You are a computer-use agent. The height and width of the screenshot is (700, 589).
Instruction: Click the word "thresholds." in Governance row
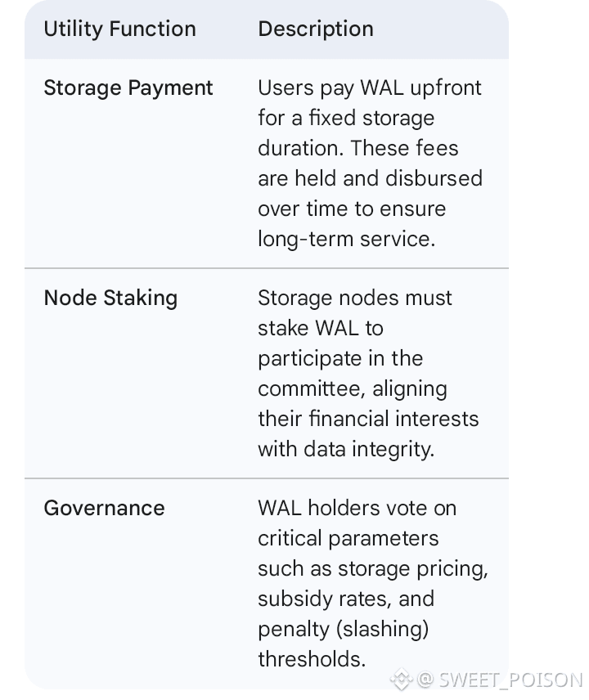[312, 659]
